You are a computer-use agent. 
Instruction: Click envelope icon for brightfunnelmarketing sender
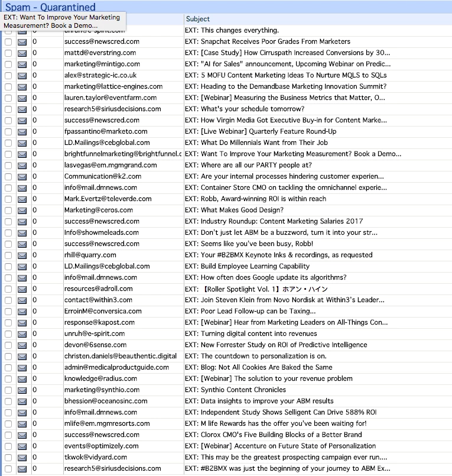click(22, 154)
